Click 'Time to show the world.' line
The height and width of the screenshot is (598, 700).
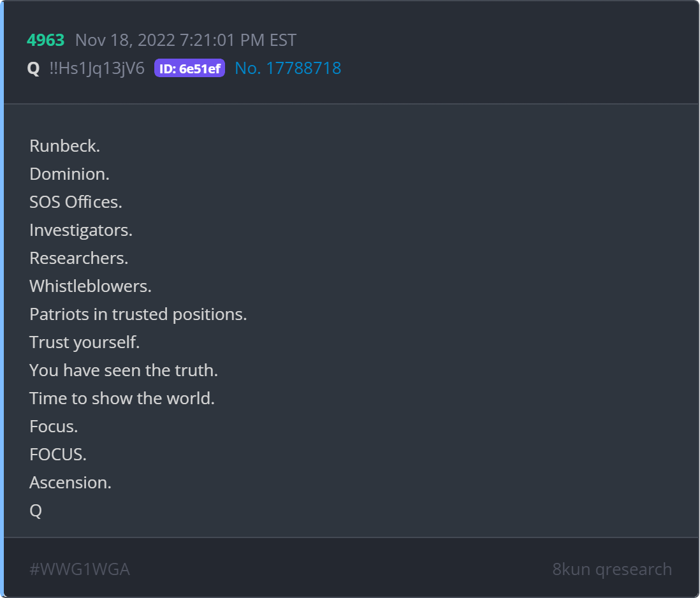coord(122,398)
